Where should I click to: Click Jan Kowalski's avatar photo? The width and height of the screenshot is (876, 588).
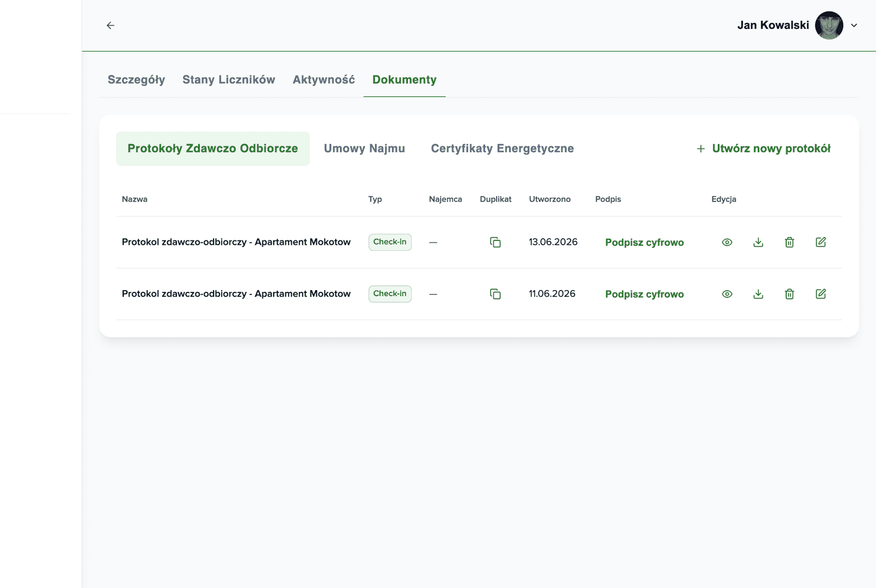[x=829, y=25]
